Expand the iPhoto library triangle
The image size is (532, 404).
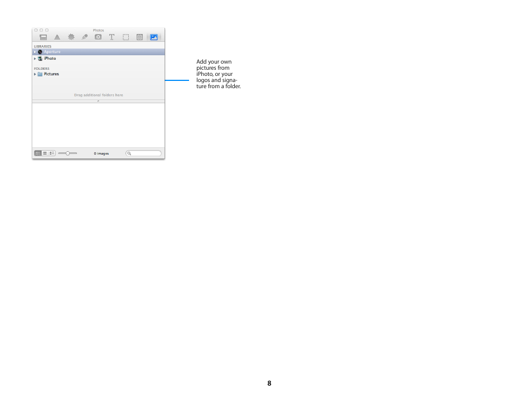(35, 59)
